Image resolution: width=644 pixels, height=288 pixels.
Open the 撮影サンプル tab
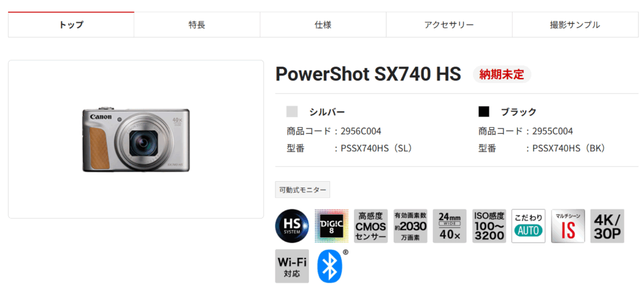tap(575, 25)
